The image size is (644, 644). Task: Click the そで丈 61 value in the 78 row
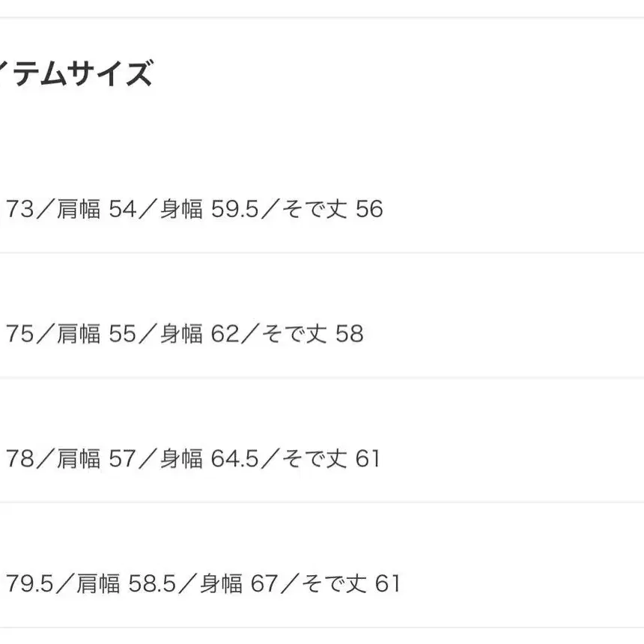[x=331, y=458]
